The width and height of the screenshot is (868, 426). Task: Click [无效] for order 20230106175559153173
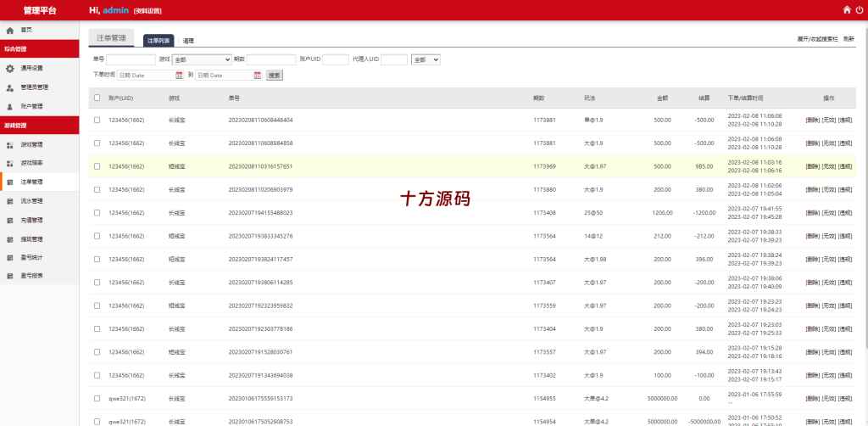(828, 398)
